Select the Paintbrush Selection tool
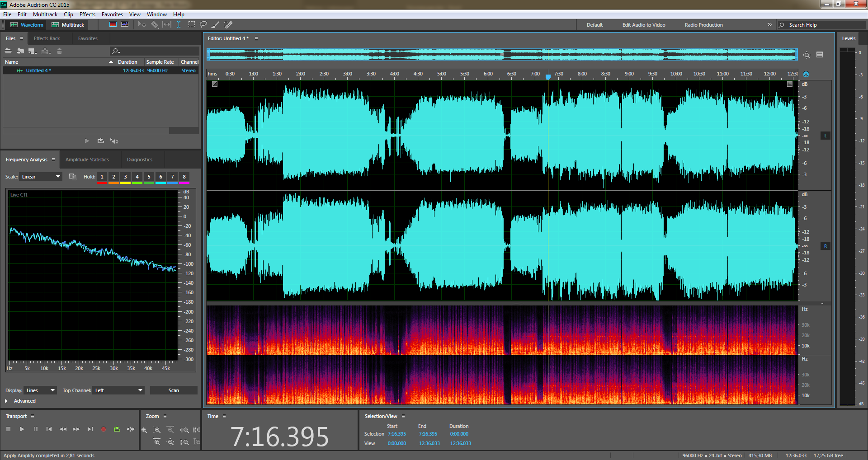 click(216, 24)
